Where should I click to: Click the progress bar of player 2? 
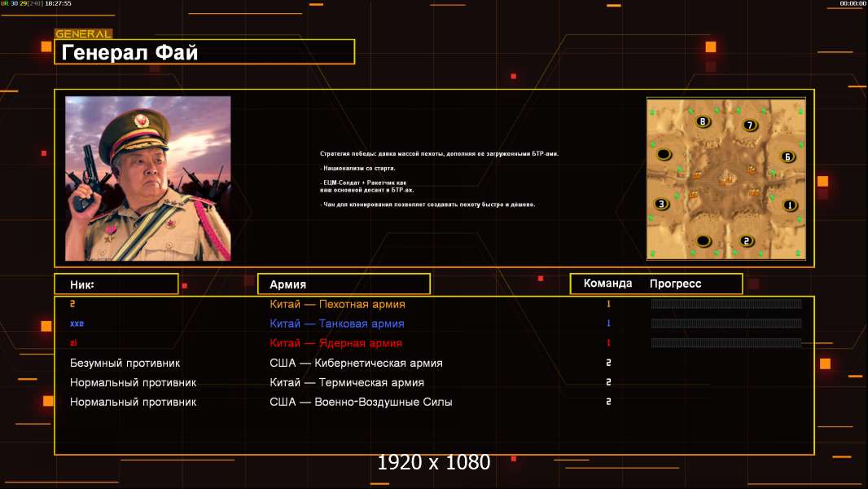(x=726, y=303)
